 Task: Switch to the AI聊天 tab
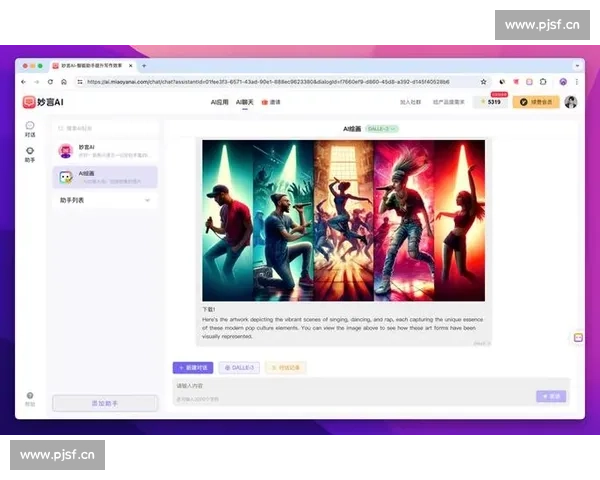coord(245,102)
